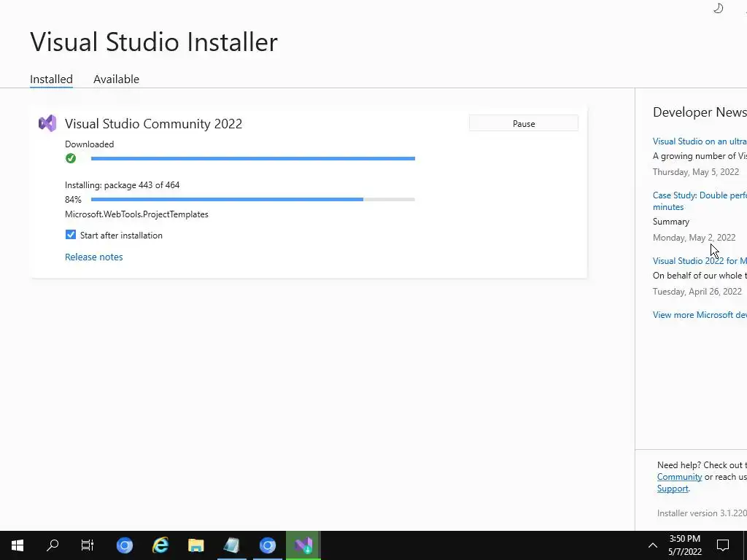Open the notification center icon

pyautogui.click(x=723, y=545)
